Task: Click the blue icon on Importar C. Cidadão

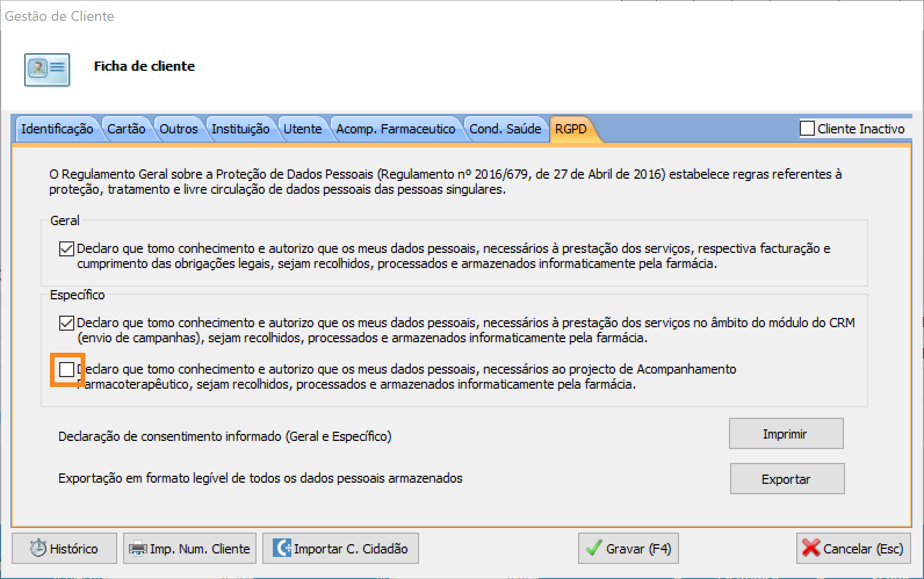Action: (x=282, y=548)
